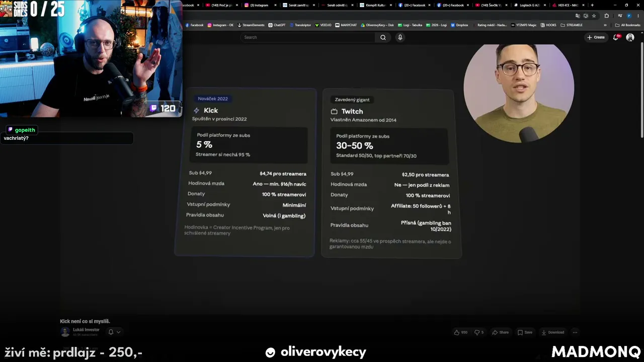This screenshot has height=362, width=644.
Task: Click the YouTube Create button
Action: click(x=596, y=37)
